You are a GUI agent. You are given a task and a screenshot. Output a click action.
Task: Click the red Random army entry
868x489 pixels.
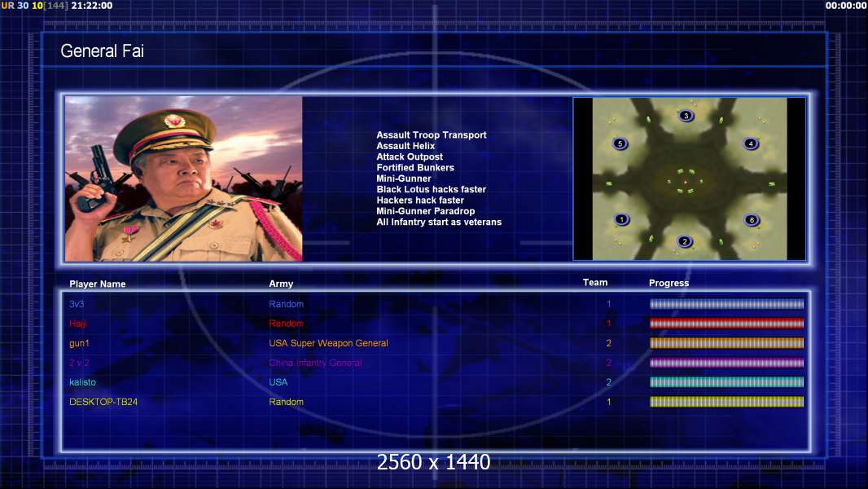pyautogui.click(x=286, y=324)
